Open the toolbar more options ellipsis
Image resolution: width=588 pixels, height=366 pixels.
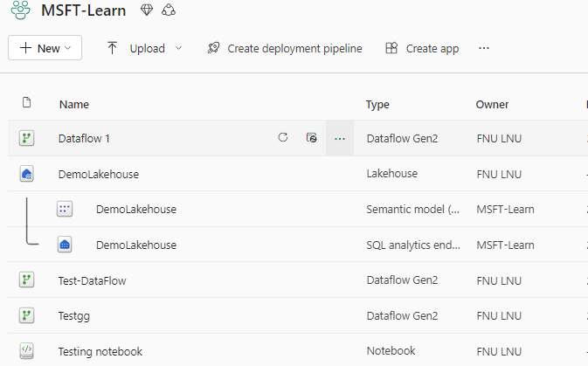pos(484,48)
